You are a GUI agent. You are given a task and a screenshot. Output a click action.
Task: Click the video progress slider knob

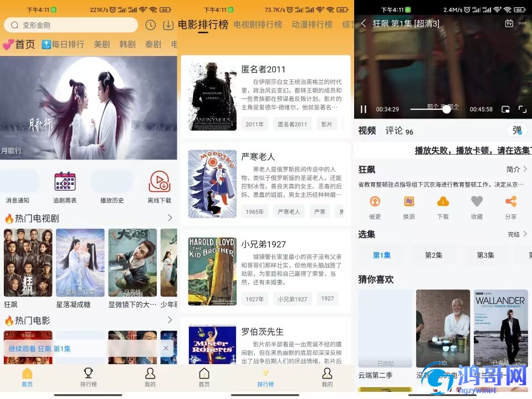447,109
